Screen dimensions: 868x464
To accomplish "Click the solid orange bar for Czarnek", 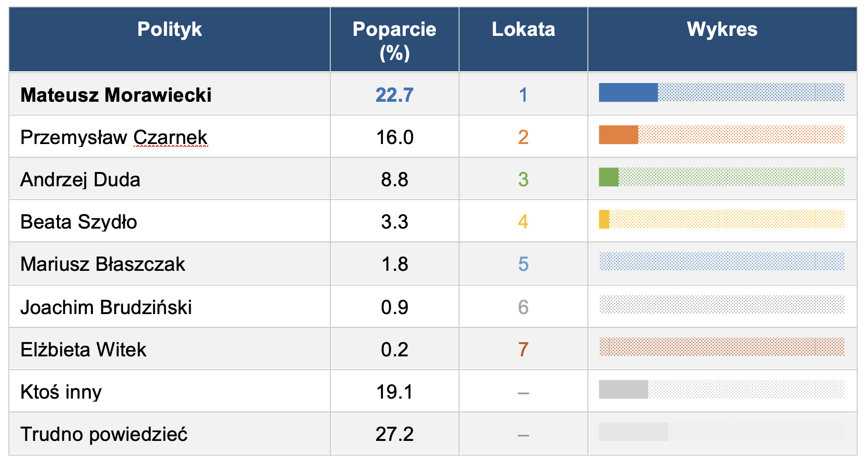I will pyautogui.click(x=618, y=135).
